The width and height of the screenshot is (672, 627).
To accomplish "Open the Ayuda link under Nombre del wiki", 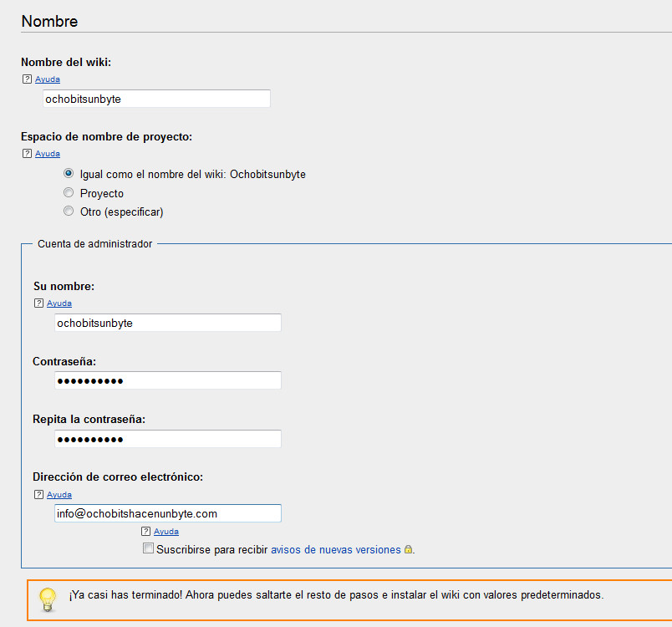I will (48, 79).
